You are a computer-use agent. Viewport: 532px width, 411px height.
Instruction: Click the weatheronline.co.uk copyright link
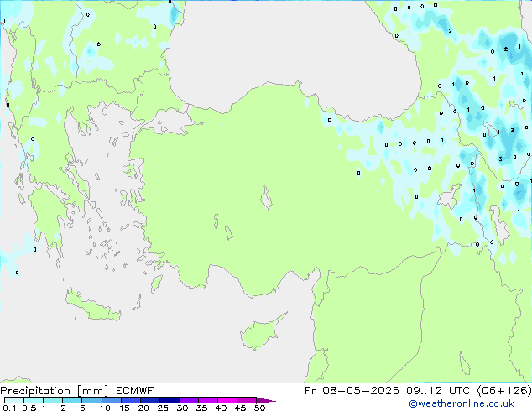[462, 403]
